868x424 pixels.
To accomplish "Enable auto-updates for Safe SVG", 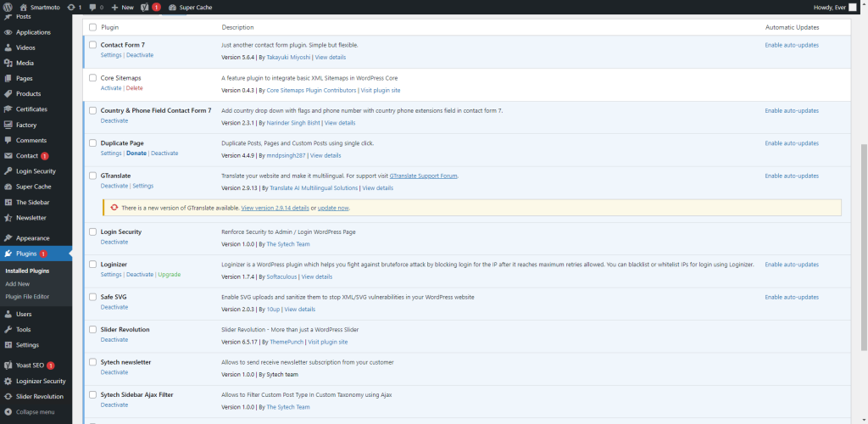I will tap(792, 298).
